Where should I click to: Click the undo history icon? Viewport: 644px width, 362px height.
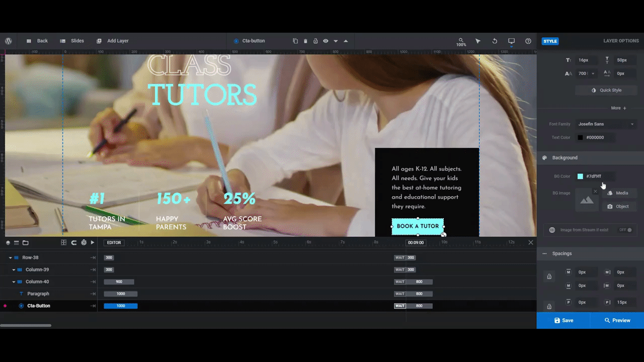pos(495,41)
